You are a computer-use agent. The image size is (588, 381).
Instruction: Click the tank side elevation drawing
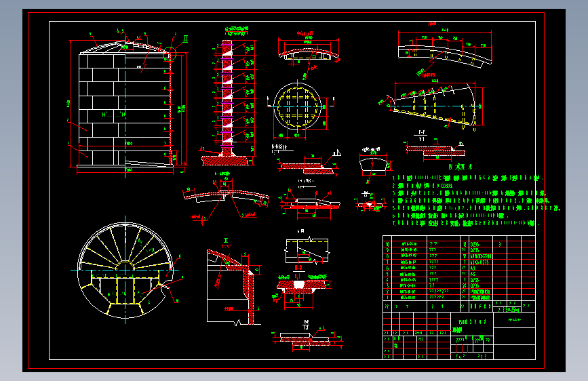pos(125,105)
